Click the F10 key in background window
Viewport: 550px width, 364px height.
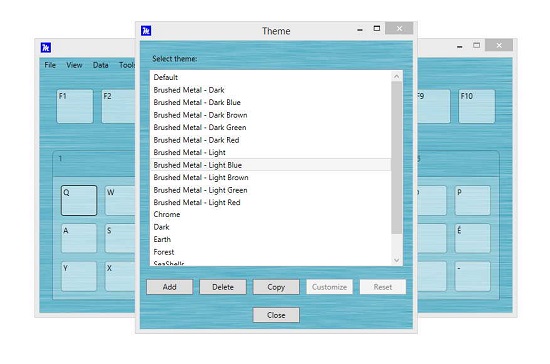(x=477, y=106)
